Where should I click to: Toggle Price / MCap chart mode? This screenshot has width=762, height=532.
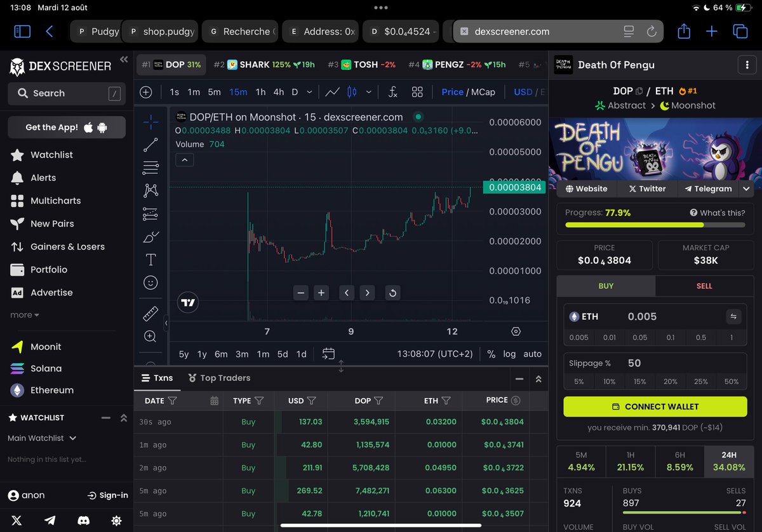(468, 92)
